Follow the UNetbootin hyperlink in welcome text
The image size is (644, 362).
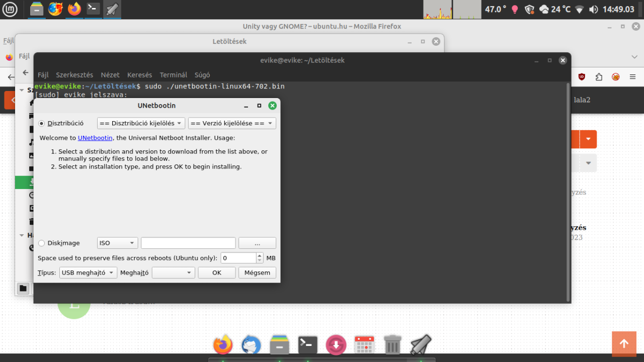[x=95, y=138]
